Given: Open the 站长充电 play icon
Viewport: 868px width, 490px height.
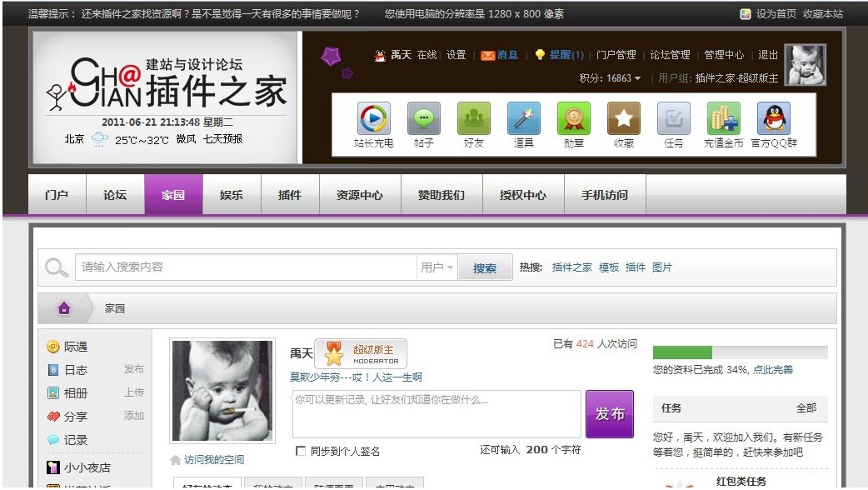Looking at the screenshot, I should point(374,118).
